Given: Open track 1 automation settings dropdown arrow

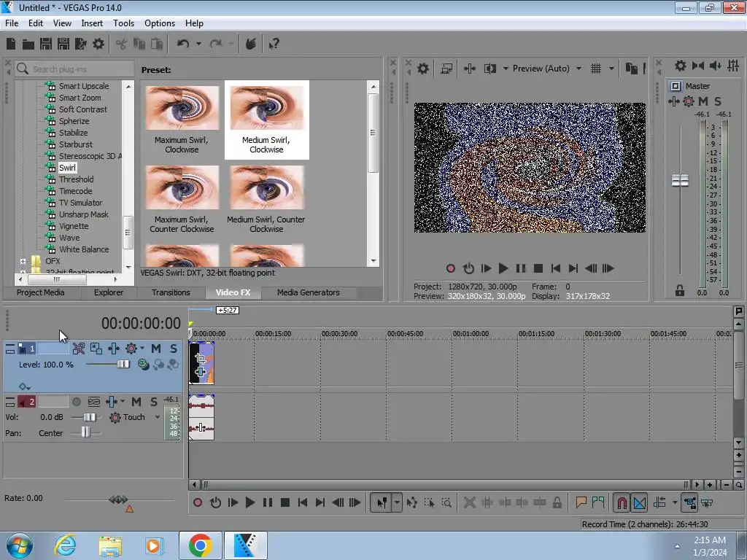Looking at the screenshot, I should tap(142, 349).
